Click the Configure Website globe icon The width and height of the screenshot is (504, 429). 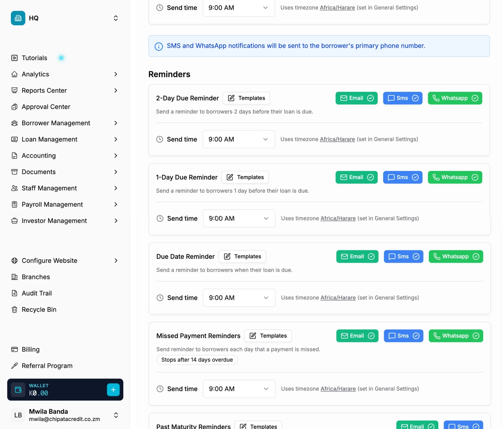click(14, 261)
